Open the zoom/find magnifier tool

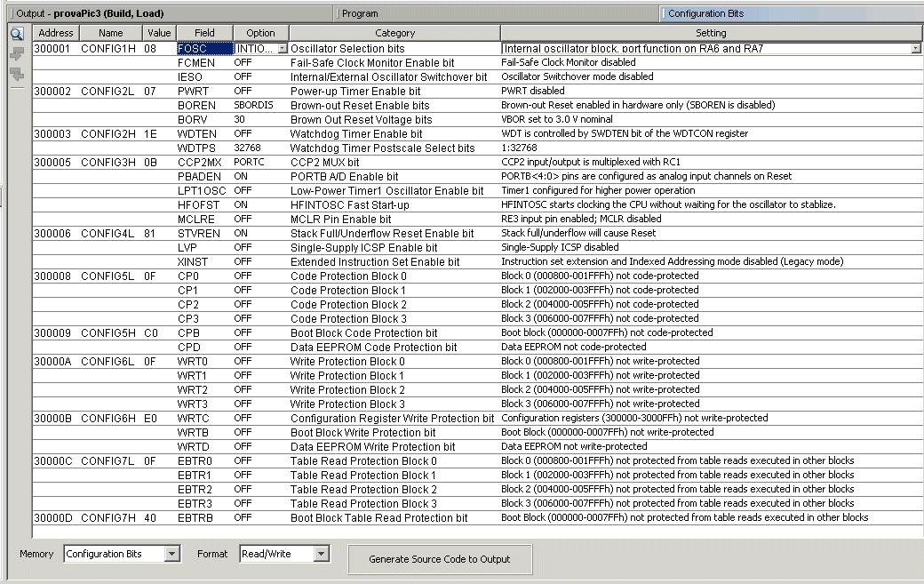pyautogui.click(x=16, y=33)
